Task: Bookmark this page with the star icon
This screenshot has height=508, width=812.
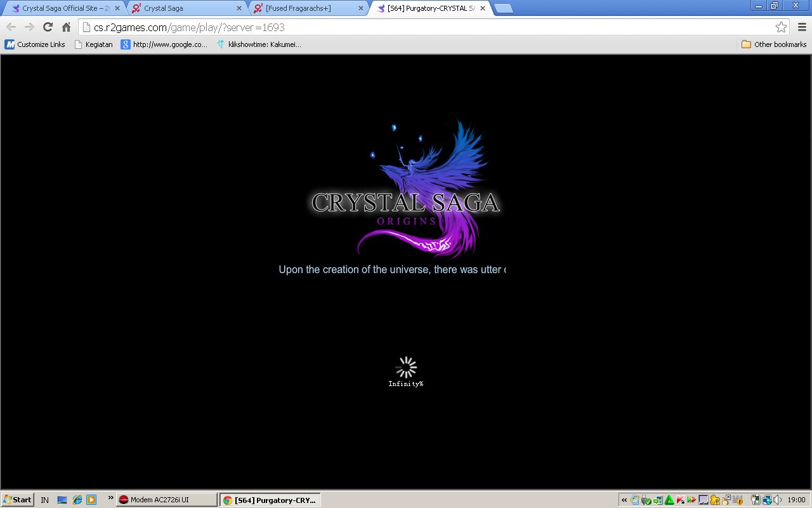Action: tap(781, 27)
